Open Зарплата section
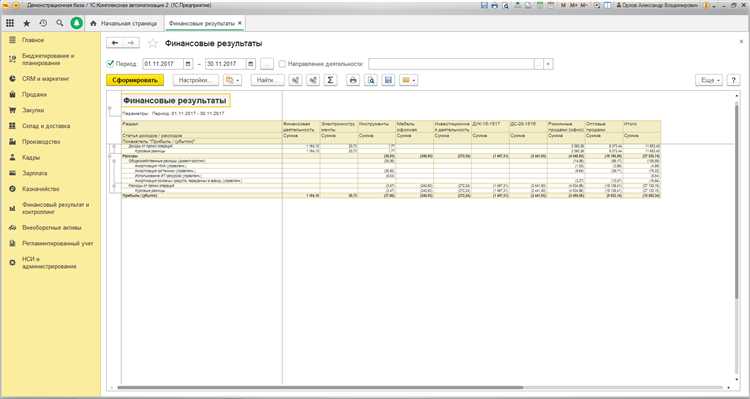750x399 pixels. pos(50,173)
